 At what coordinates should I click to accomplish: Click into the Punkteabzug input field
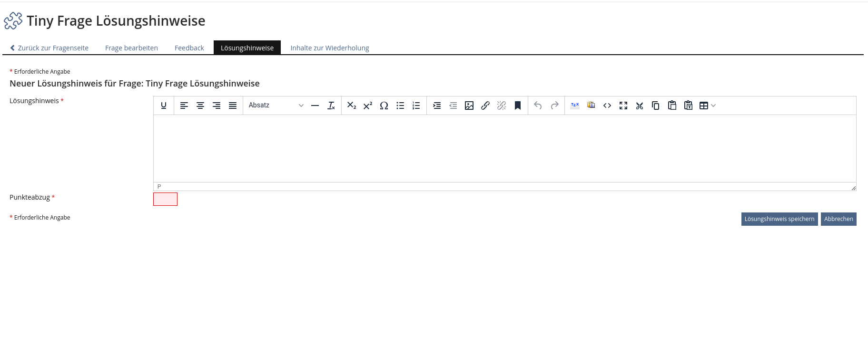(x=165, y=199)
